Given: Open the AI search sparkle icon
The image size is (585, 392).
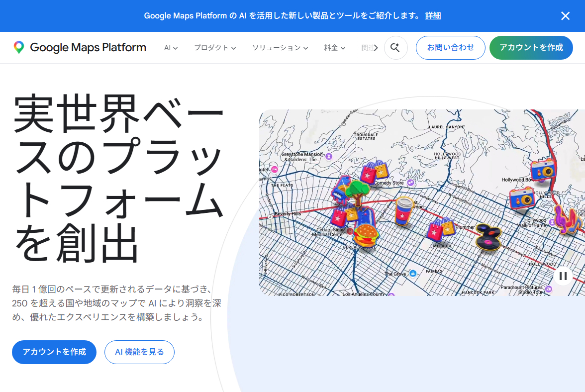Looking at the screenshot, I should click(395, 48).
